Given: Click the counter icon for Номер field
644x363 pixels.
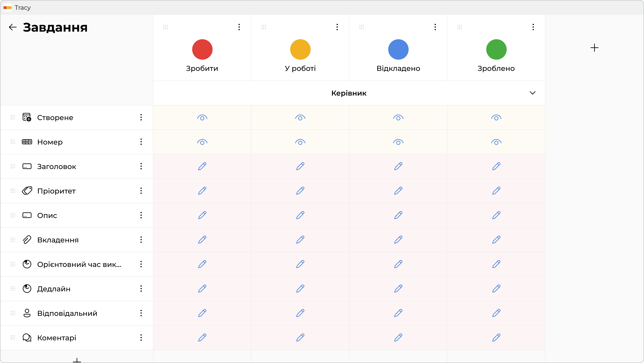Looking at the screenshot, I should point(27,142).
